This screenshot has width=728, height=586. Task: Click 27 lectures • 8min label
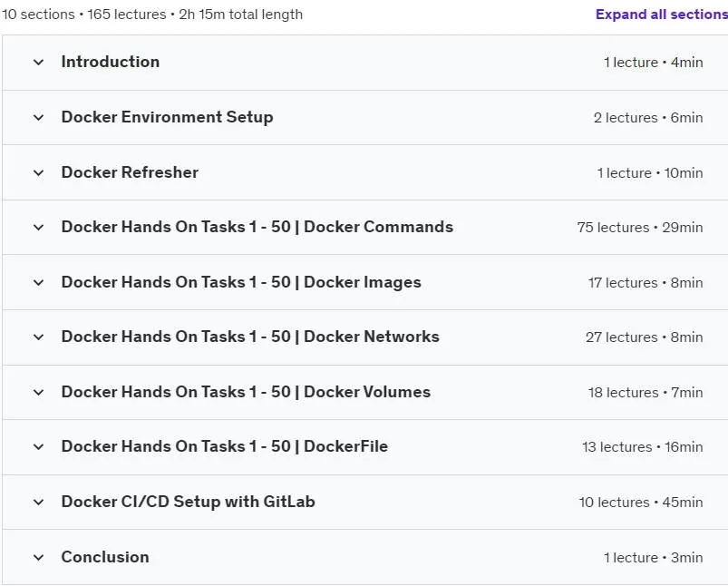click(644, 337)
